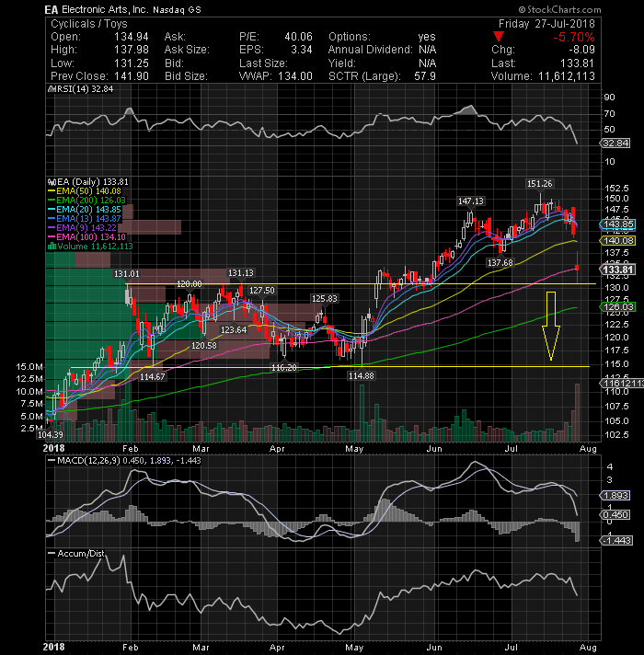Click the RSI(14) 32.84 indicator label
Image resolution: width=644 pixels, height=655 pixels.
pyautogui.click(x=81, y=89)
